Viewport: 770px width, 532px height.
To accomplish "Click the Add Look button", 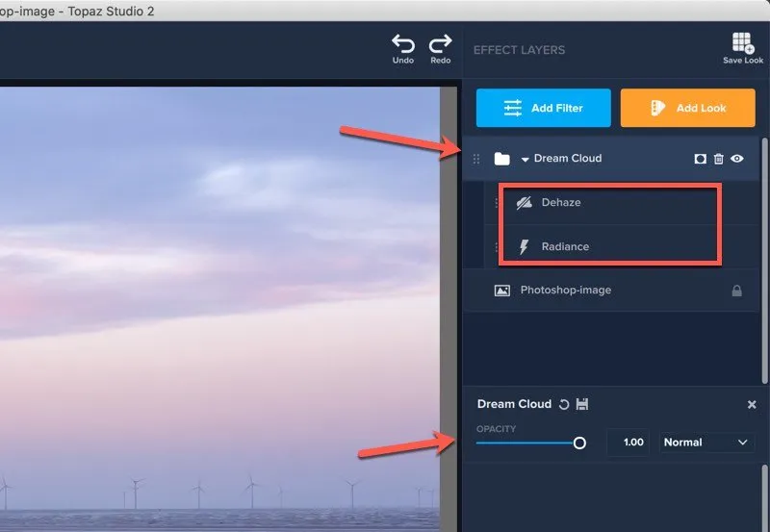I will [687, 108].
